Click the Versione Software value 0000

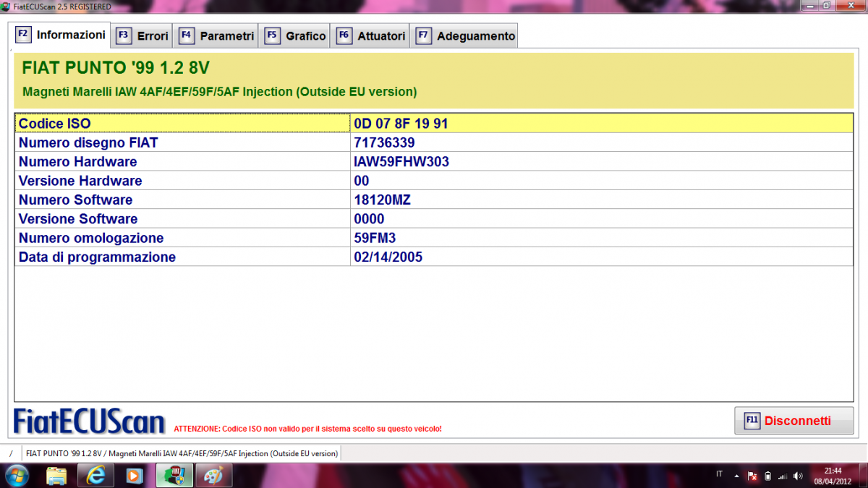(x=369, y=219)
